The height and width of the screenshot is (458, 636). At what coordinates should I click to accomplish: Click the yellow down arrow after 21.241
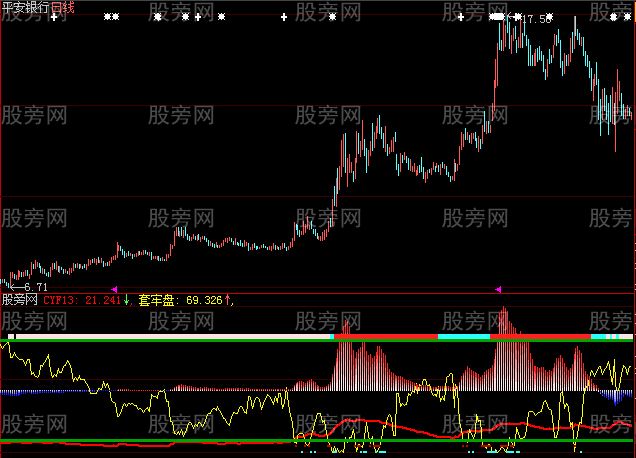(x=127, y=299)
